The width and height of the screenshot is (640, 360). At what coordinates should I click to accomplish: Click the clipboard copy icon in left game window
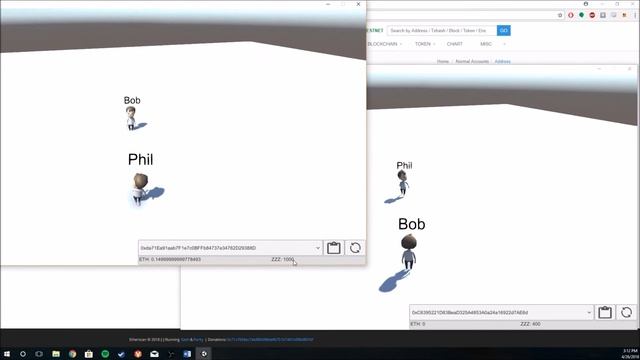pyautogui.click(x=333, y=248)
